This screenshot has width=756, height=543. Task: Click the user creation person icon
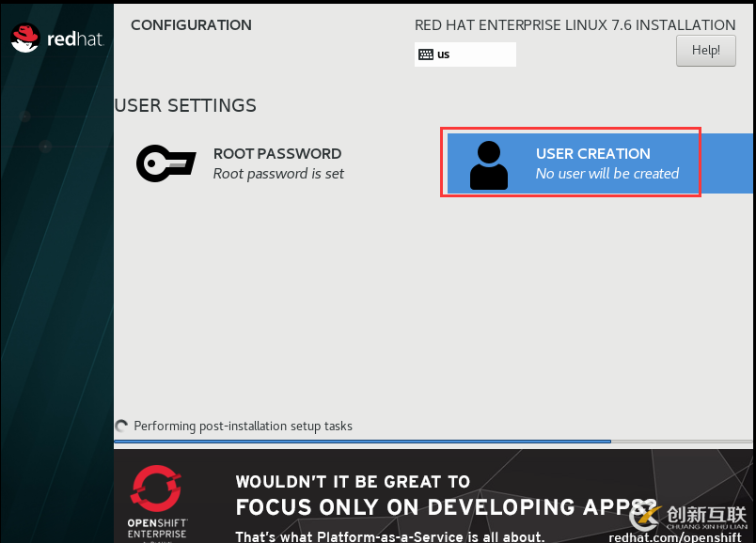(488, 165)
